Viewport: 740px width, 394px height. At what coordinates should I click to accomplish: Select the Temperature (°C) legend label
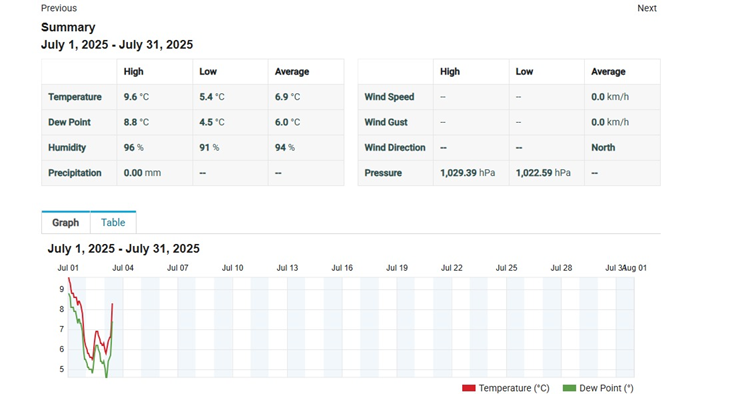click(514, 388)
